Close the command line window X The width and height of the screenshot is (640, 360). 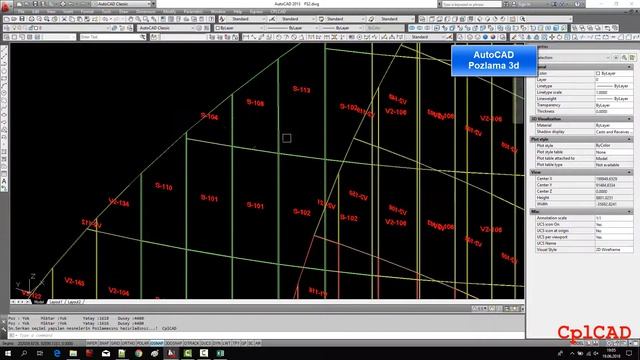pos(4,322)
